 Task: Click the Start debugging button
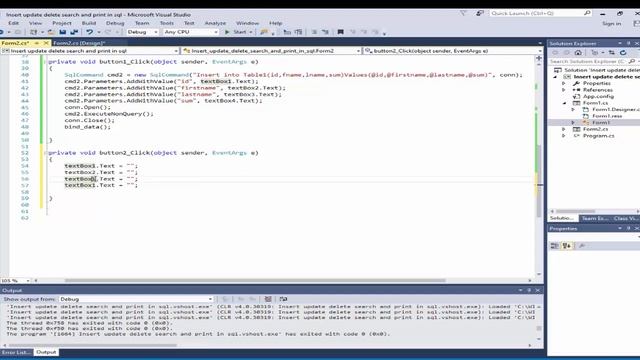pyautogui.click(x=236, y=32)
